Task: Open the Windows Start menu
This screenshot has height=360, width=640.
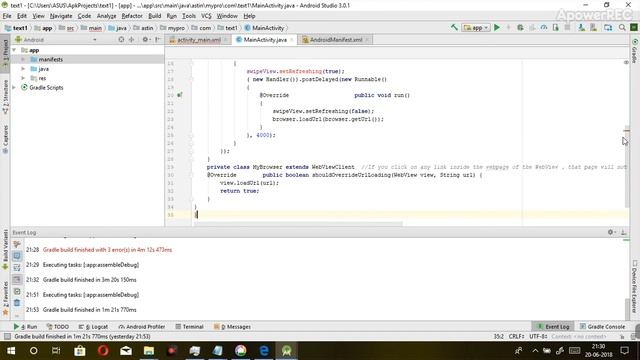Action: [11, 351]
